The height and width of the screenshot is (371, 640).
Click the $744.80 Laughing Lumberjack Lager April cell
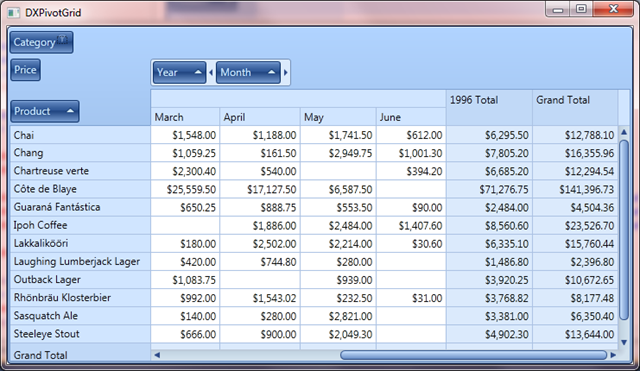click(x=260, y=262)
